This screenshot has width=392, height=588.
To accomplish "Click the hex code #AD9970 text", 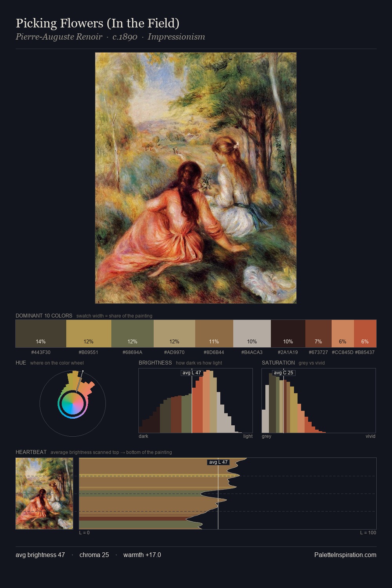I will coord(174,352).
